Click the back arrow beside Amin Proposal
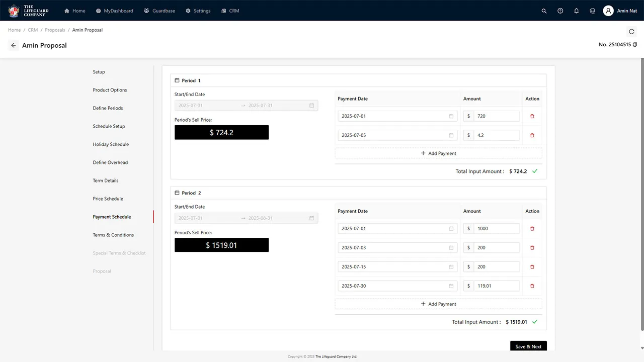The width and height of the screenshot is (644, 362). [14, 45]
